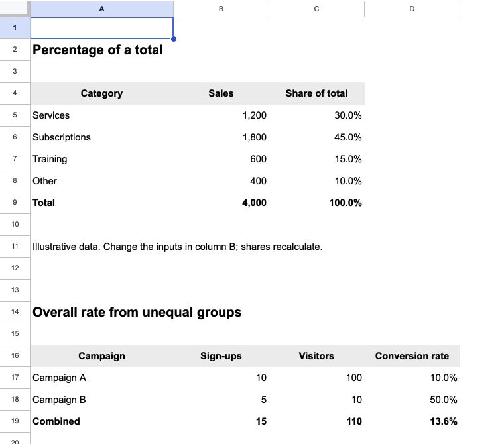Screen dimensions: 504x444
Task: Select the 'Training' cell
Action: coord(102,159)
